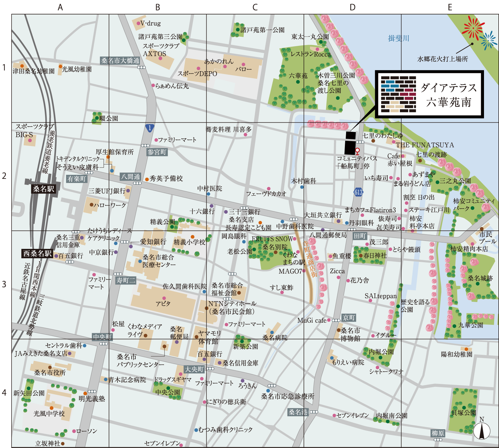
Task: Click the 諸戸苑第一公園 label
Action: (x=262, y=30)
